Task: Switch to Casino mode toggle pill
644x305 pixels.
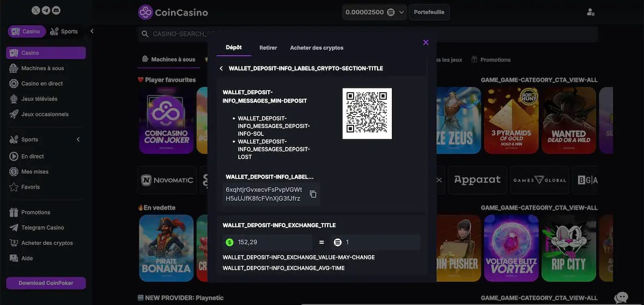Action: [26, 32]
